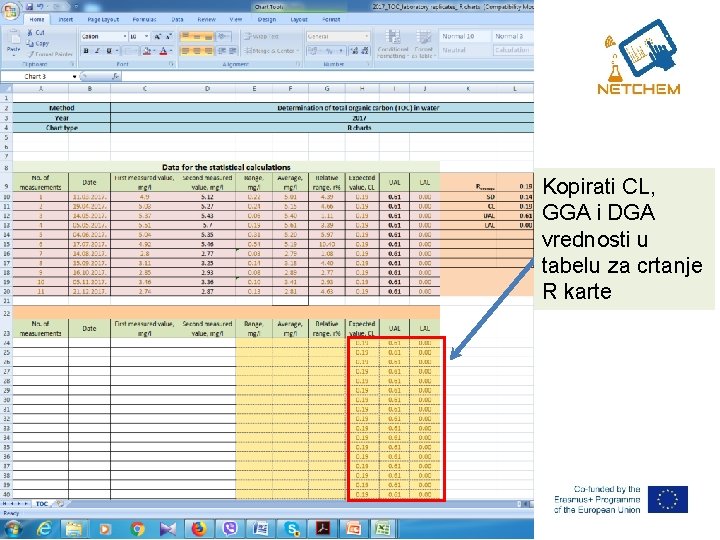Open fill color dropdown arrow

pyautogui.click(x=154, y=51)
